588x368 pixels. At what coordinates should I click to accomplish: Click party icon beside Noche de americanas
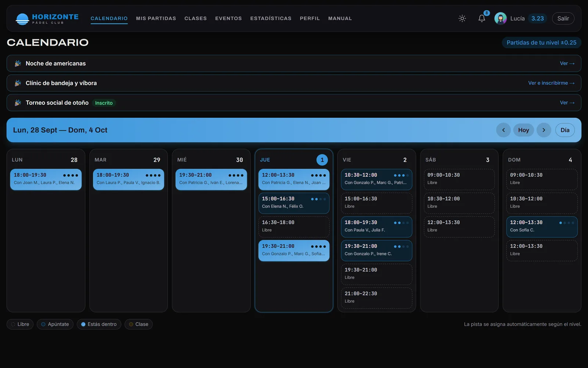[18, 63]
